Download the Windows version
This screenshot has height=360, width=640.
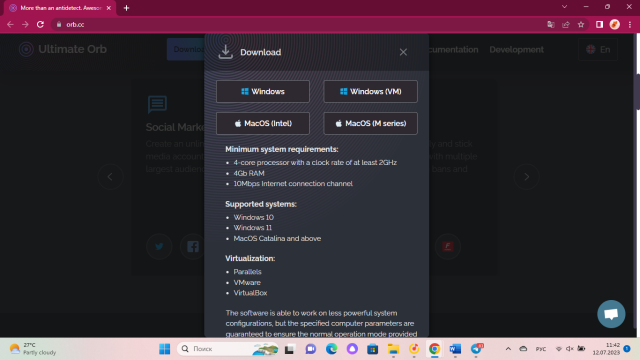point(262,91)
